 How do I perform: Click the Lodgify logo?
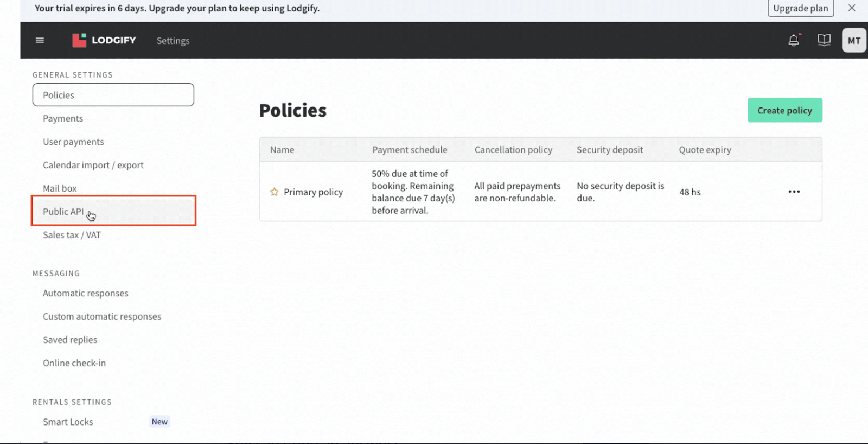tap(104, 40)
